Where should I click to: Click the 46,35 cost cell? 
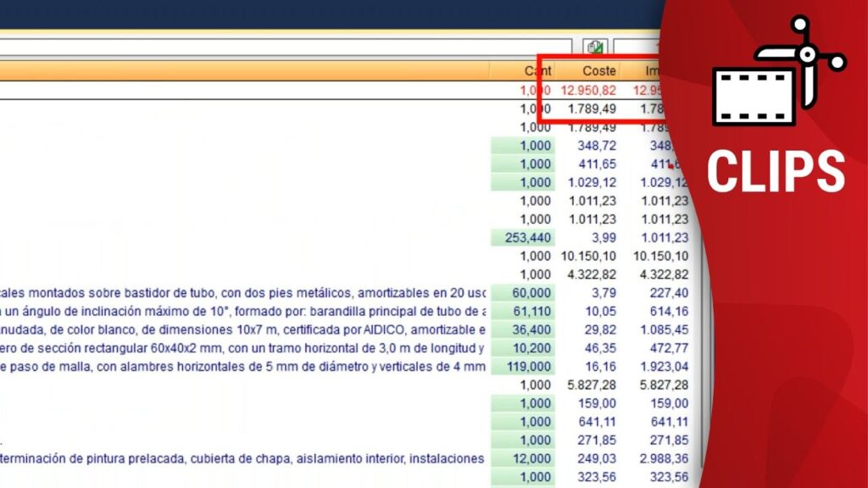[x=601, y=348]
